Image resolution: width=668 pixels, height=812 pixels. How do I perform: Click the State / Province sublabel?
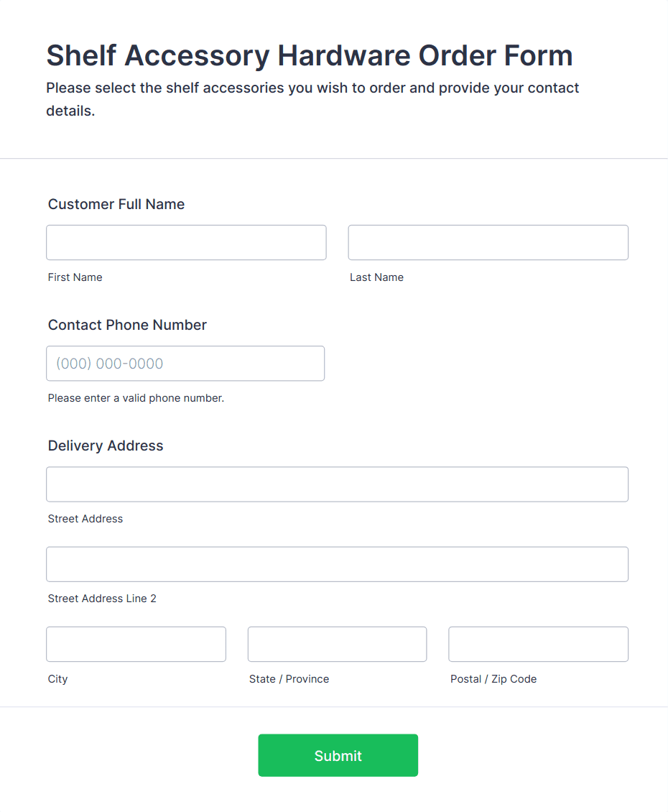pos(289,679)
